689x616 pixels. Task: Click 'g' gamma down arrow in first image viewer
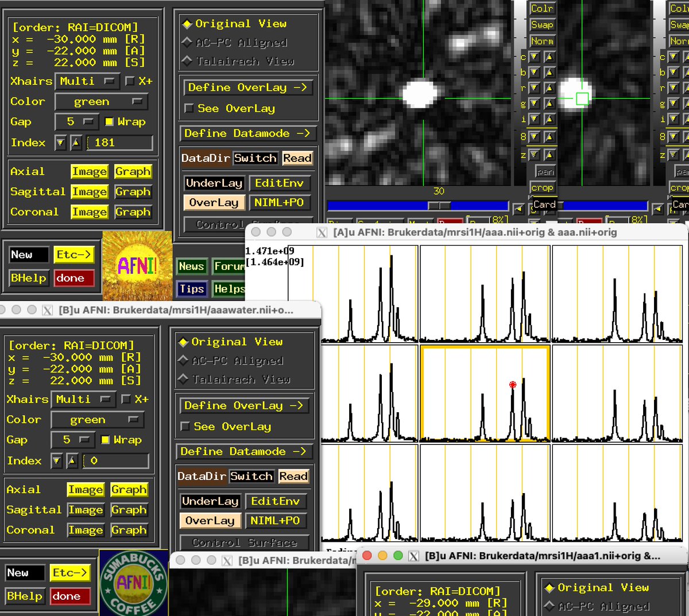click(x=534, y=104)
